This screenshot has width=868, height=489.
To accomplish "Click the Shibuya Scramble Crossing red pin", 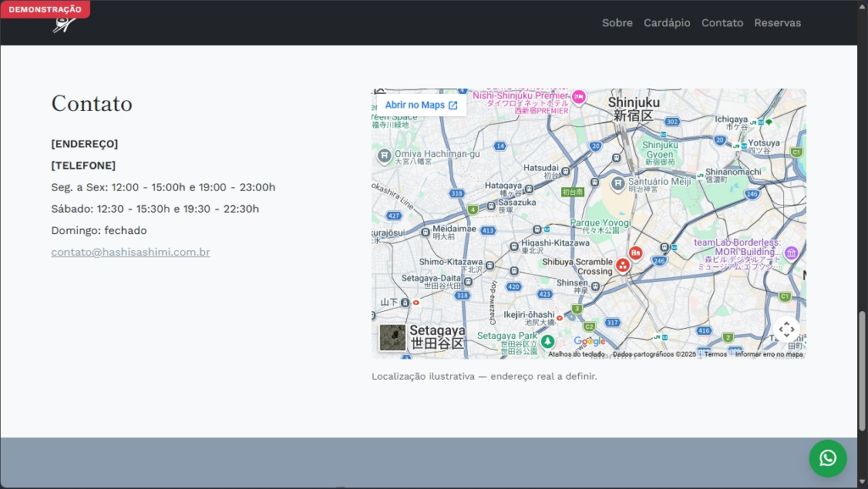I will pyautogui.click(x=623, y=266).
